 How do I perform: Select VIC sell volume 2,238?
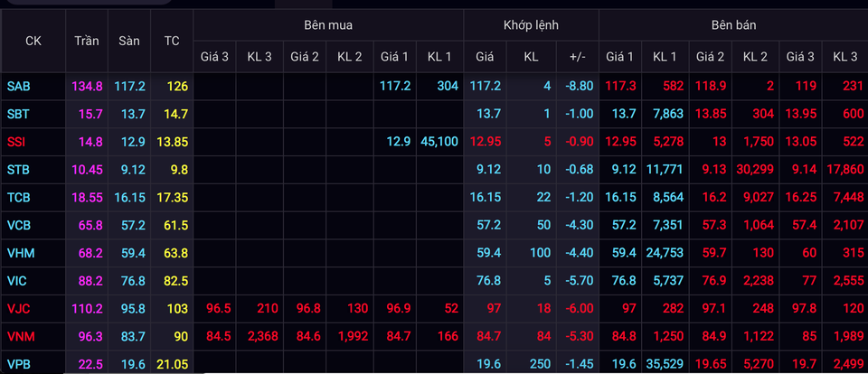tap(759, 281)
